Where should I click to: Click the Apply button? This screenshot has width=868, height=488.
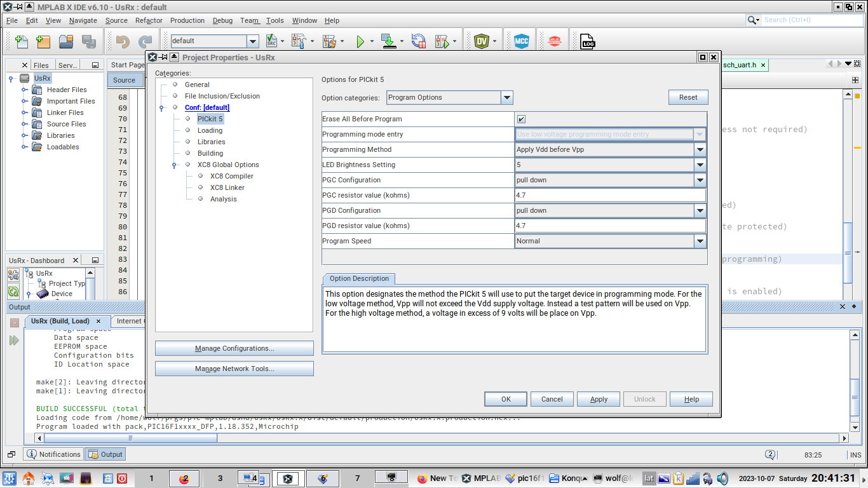tap(599, 399)
